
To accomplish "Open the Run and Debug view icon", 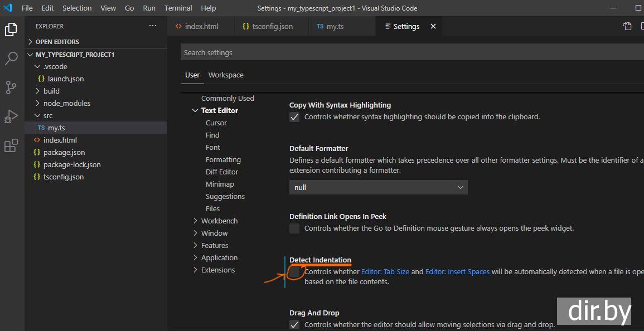I will pos(11,116).
